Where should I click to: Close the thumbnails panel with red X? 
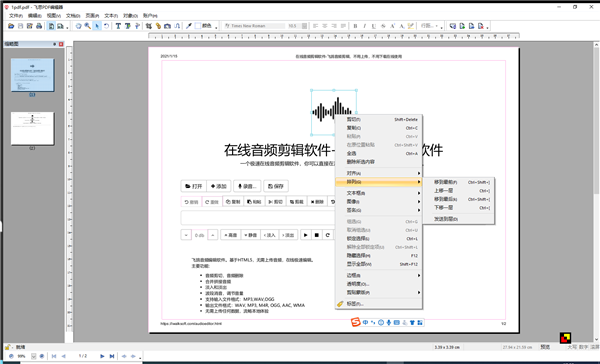pos(61,44)
